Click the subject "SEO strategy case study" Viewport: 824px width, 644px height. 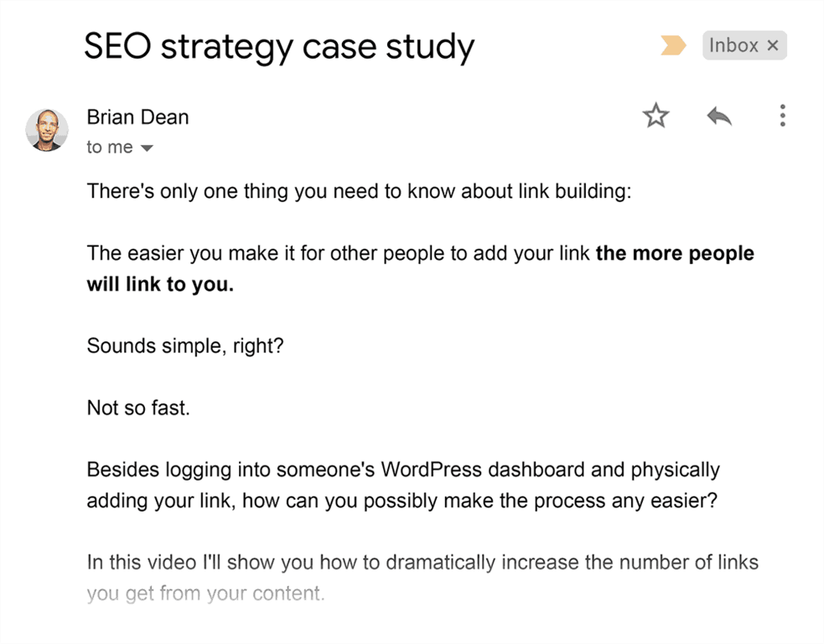[279, 47]
